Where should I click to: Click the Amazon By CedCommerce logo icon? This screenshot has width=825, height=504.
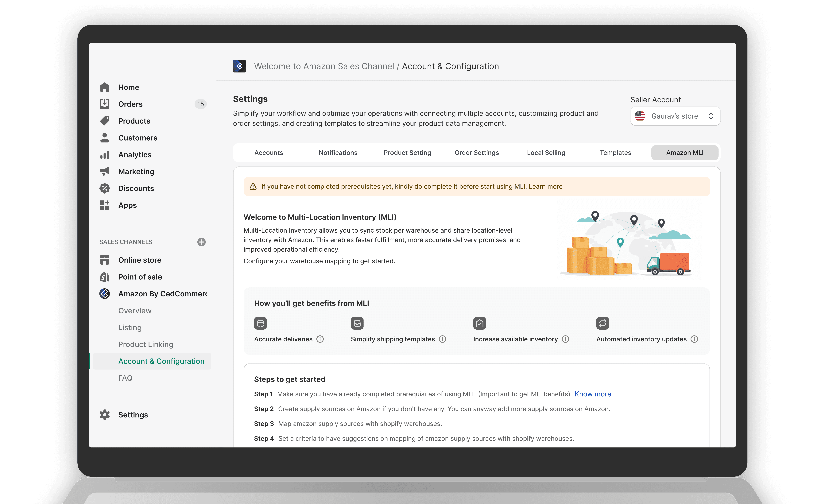tap(104, 294)
